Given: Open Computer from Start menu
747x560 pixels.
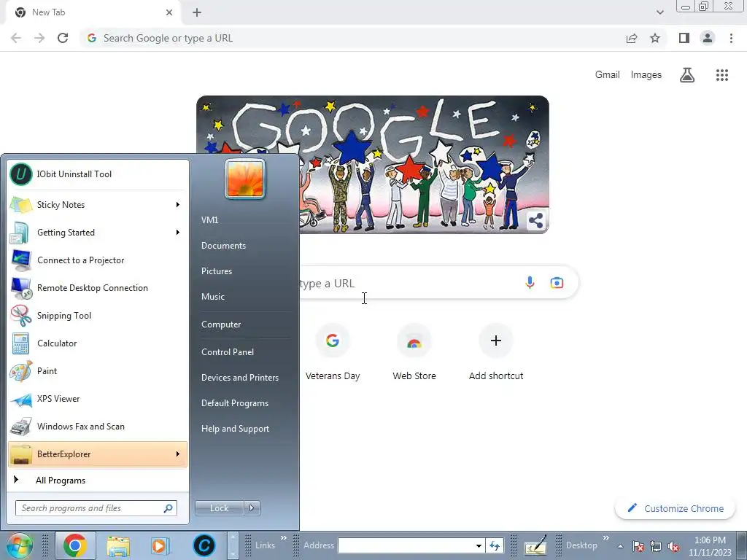Looking at the screenshot, I should click(x=221, y=324).
